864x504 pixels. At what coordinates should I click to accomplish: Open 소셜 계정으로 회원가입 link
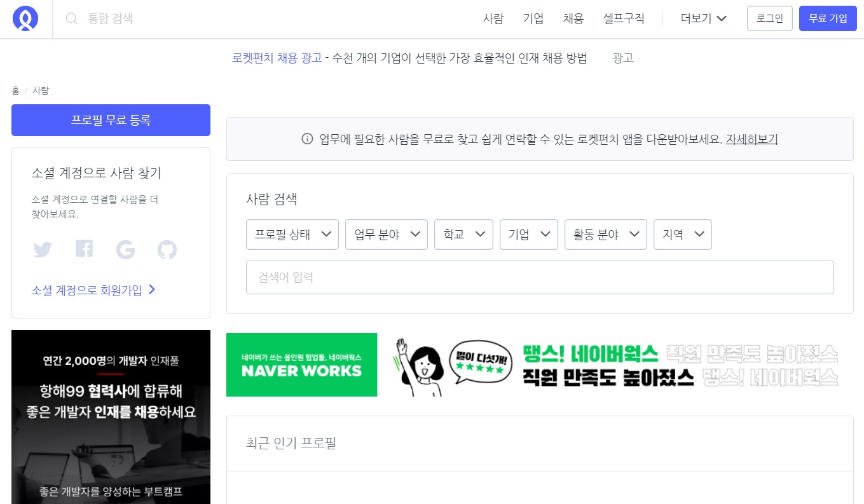click(x=93, y=290)
